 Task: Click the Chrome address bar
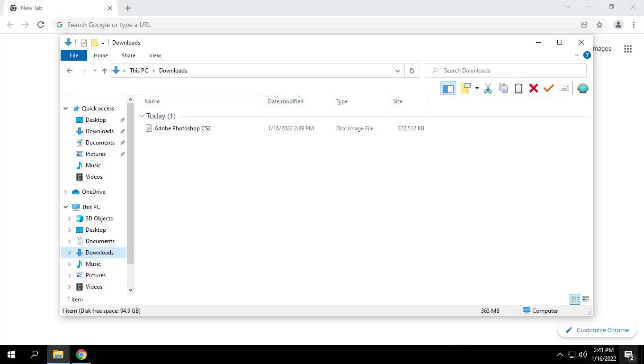(x=314, y=25)
